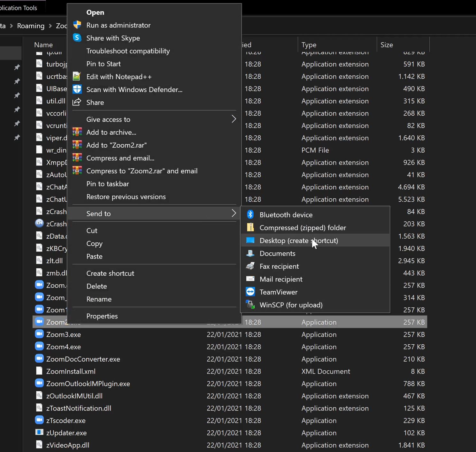The height and width of the screenshot is (452, 476).
Task: Click the Mail recipient envelope icon
Action: [x=250, y=279]
